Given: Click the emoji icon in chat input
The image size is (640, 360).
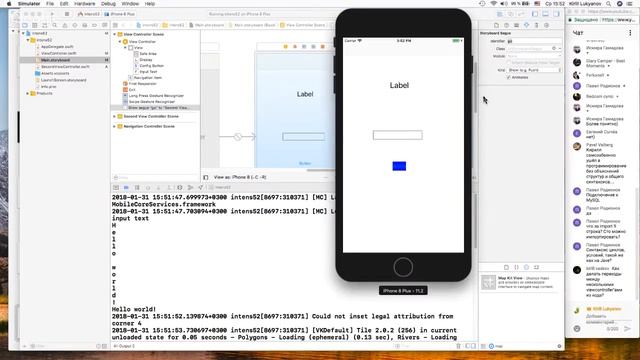Looking at the screenshot, I should pos(577,328).
